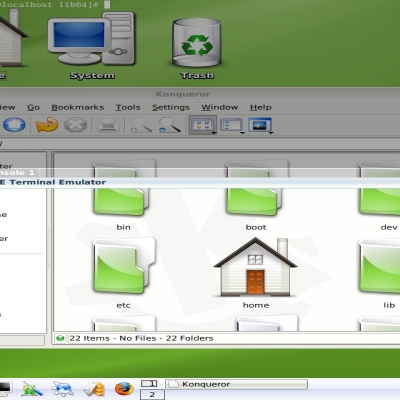400x400 pixels.
Task: Click the grayed Stop toolbar button
Action: coord(76,125)
